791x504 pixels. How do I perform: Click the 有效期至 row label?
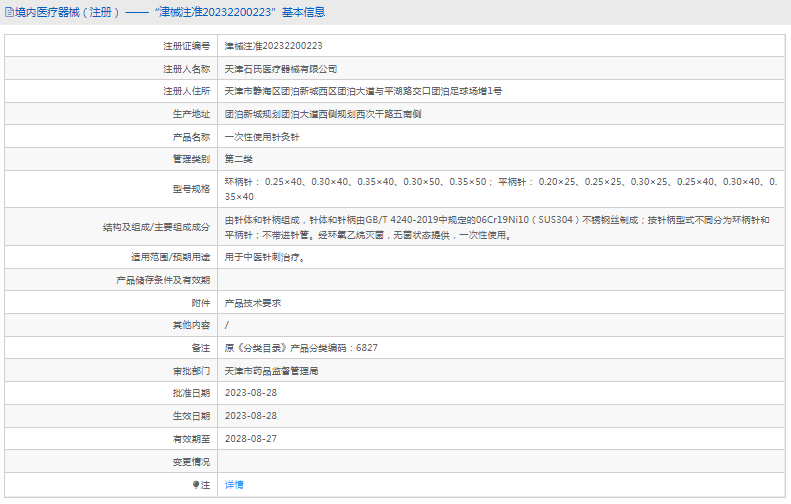191,439
